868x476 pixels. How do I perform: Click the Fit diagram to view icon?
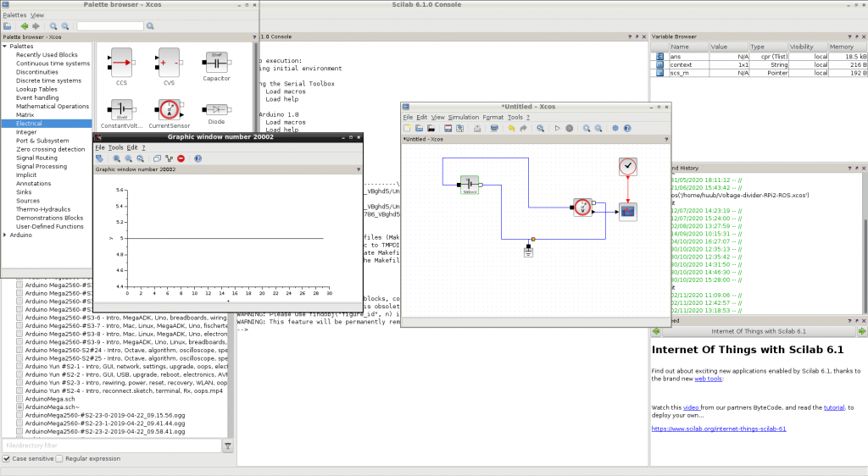click(540, 128)
